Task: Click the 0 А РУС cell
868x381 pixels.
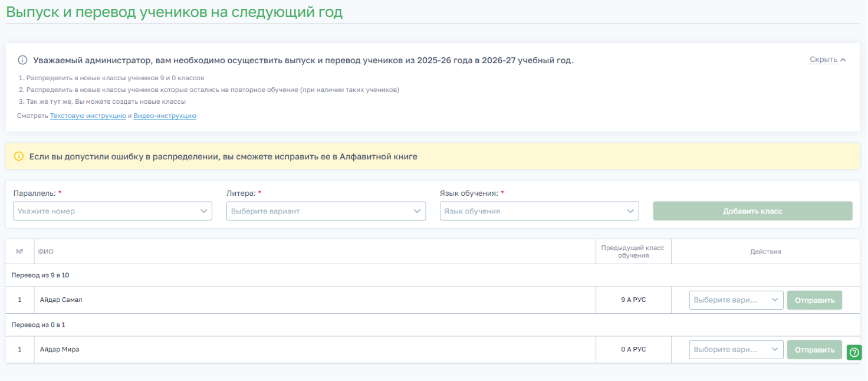Action: [633, 350]
